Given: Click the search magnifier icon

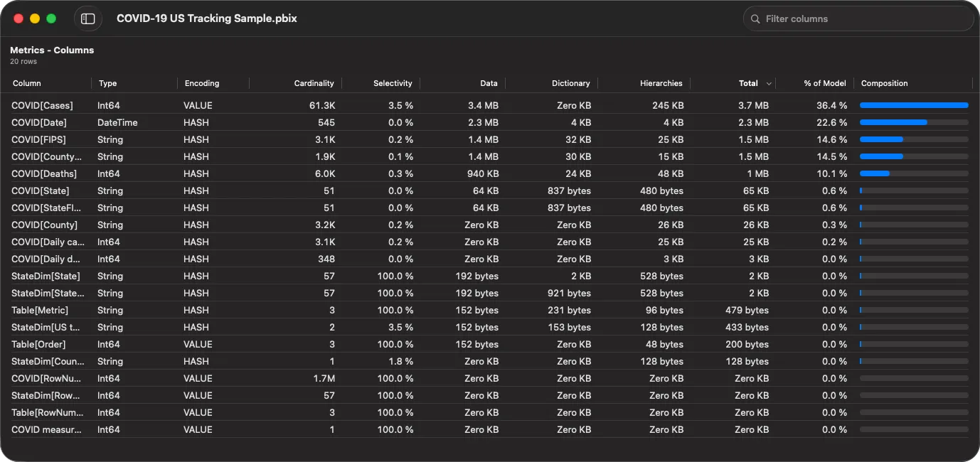Looking at the screenshot, I should pyautogui.click(x=755, y=19).
